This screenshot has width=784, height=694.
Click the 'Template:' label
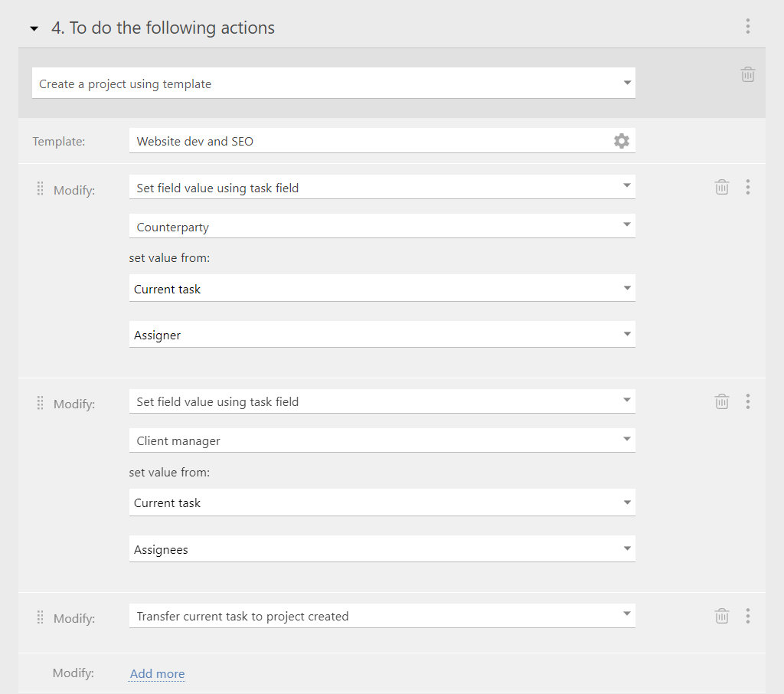[x=59, y=142]
